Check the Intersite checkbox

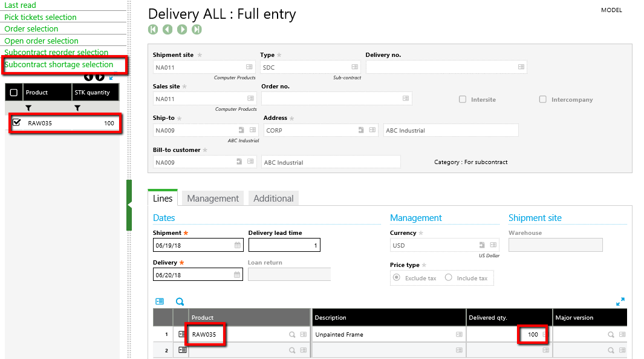click(x=463, y=99)
